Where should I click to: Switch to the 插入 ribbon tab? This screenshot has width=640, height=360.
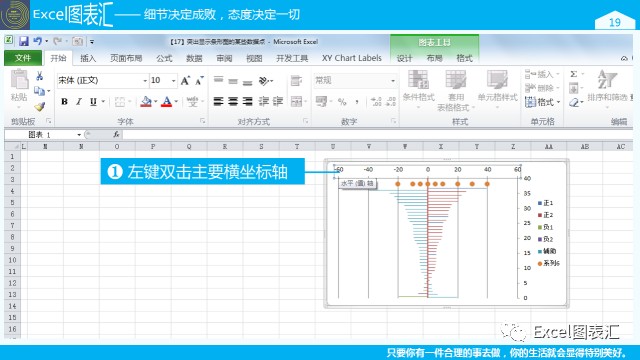tap(88, 58)
